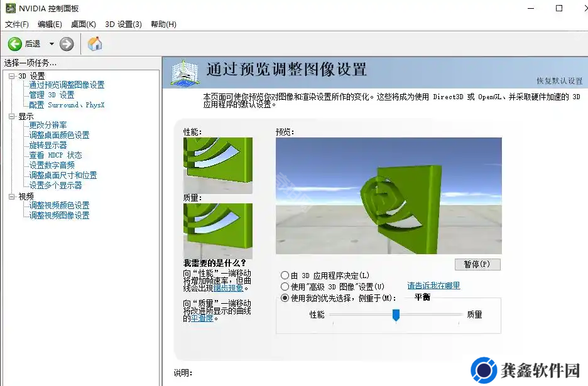Viewport: 588px width, 386px height.
Task: Select 设置多个显示器 in the tree
Action: [x=55, y=185]
